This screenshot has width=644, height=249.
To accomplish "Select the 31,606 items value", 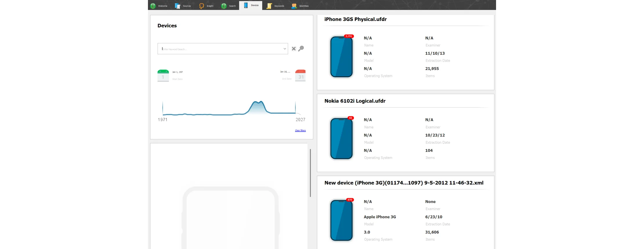I will [432, 232].
